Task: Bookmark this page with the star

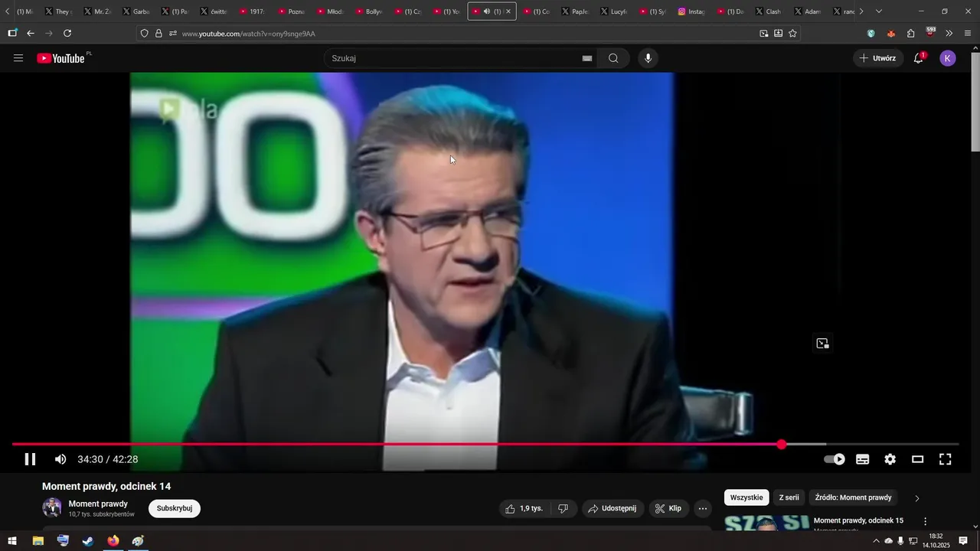Action: click(x=792, y=34)
